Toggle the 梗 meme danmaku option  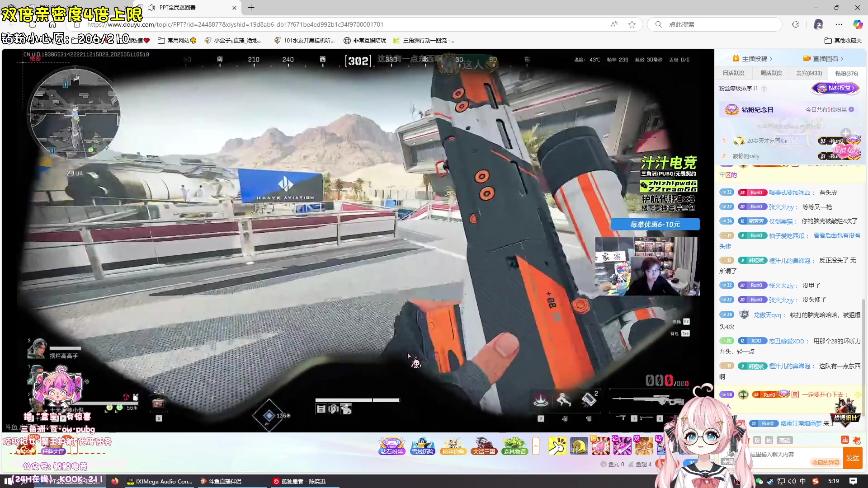[x=769, y=440]
